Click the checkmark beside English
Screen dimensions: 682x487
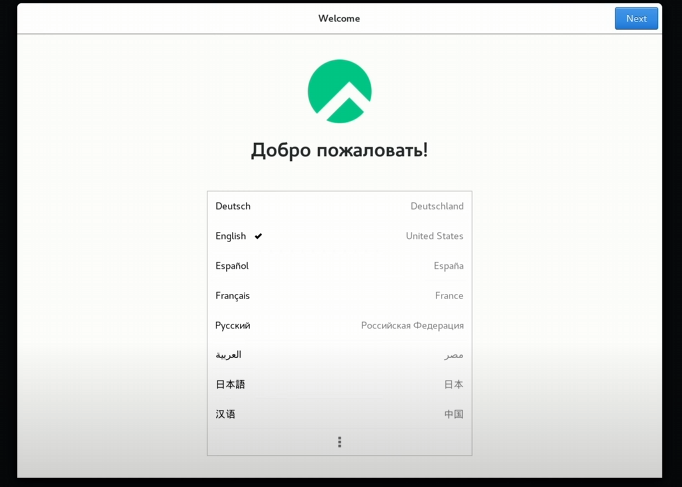258,236
